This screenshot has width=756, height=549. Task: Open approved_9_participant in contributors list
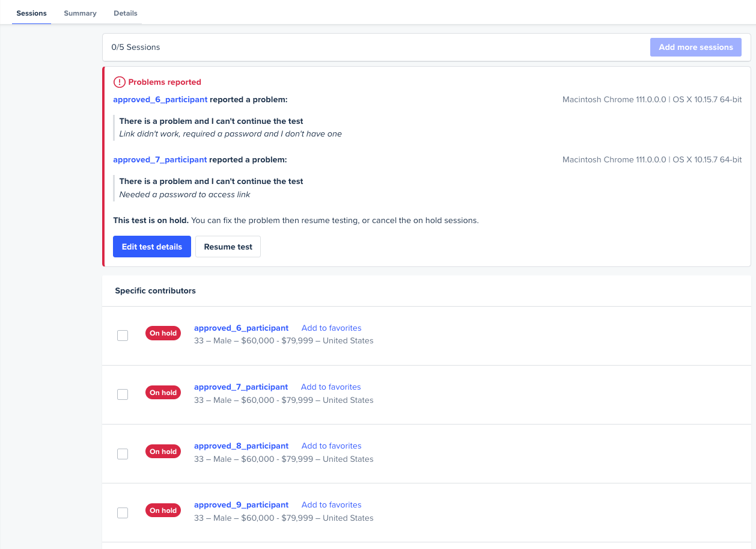pyautogui.click(x=241, y=505)
